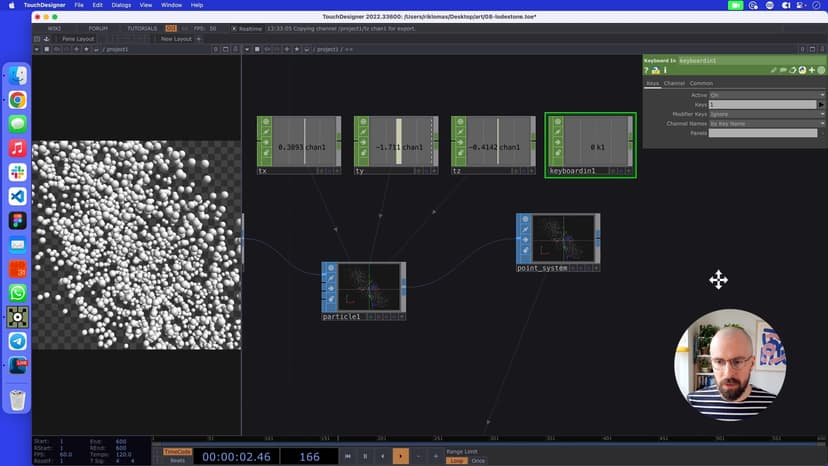828x466 pixels.
Task: Toggle the Realtime checkbox
Action: point(235,28)
